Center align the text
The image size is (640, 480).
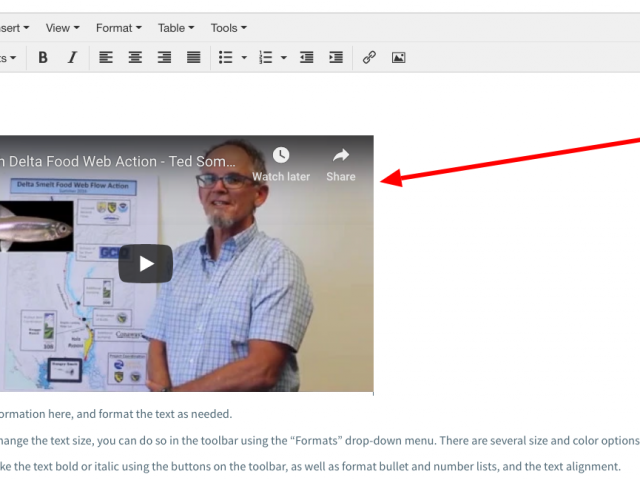pos(135,58)
